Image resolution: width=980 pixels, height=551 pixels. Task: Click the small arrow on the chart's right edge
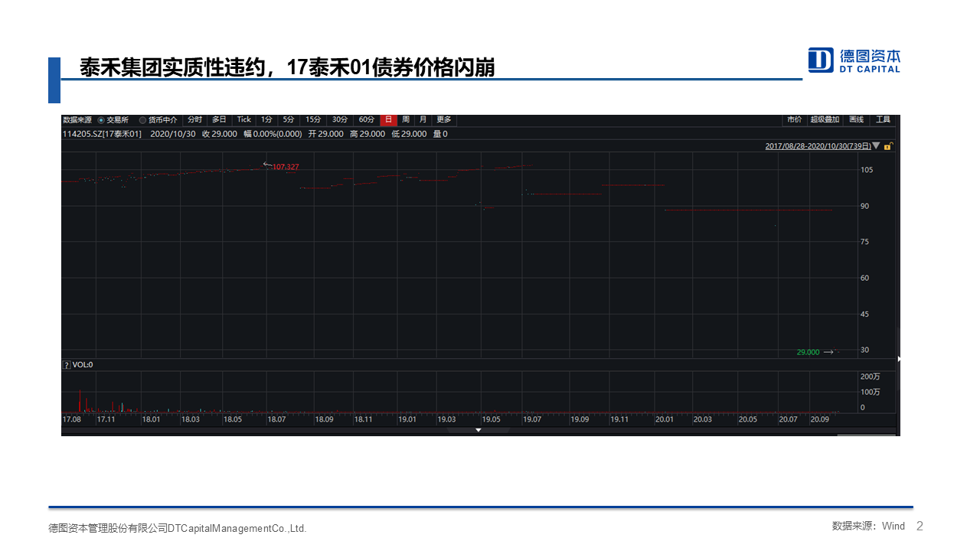tap(898, 358)
